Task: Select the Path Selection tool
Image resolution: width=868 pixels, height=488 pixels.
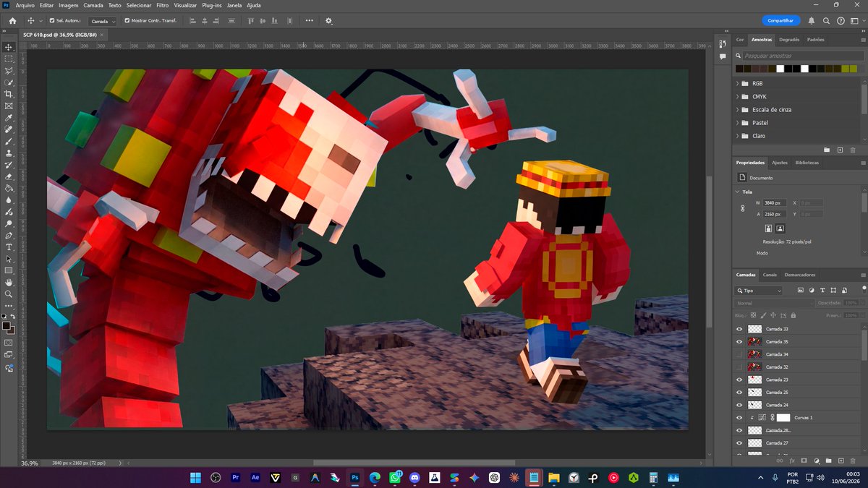Action: click(9, 259)
